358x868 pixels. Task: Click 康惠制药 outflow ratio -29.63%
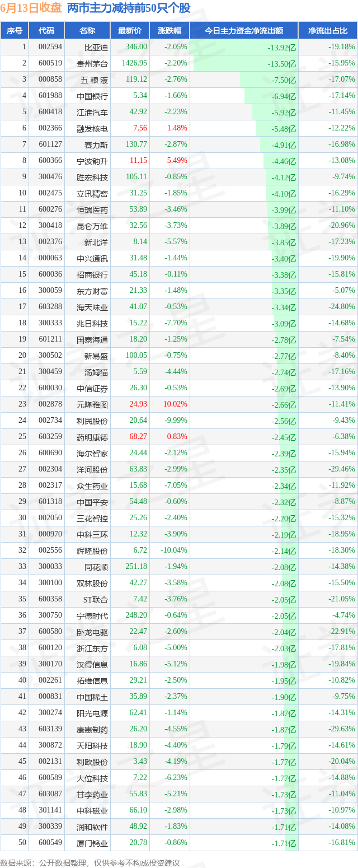tap(342, 729)
